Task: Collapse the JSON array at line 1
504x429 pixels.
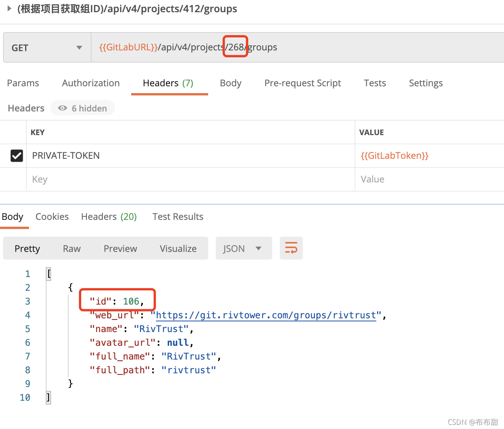Action: (x=48, y=274)
